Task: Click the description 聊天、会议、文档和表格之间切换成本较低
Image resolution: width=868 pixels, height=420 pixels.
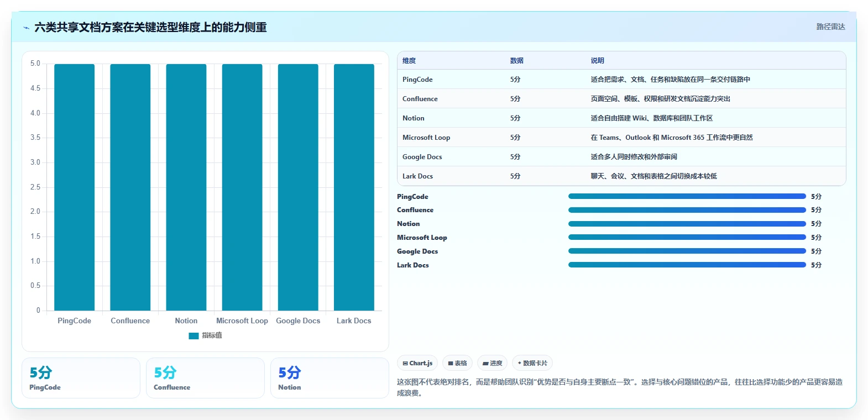Action: tap(653, 176)
